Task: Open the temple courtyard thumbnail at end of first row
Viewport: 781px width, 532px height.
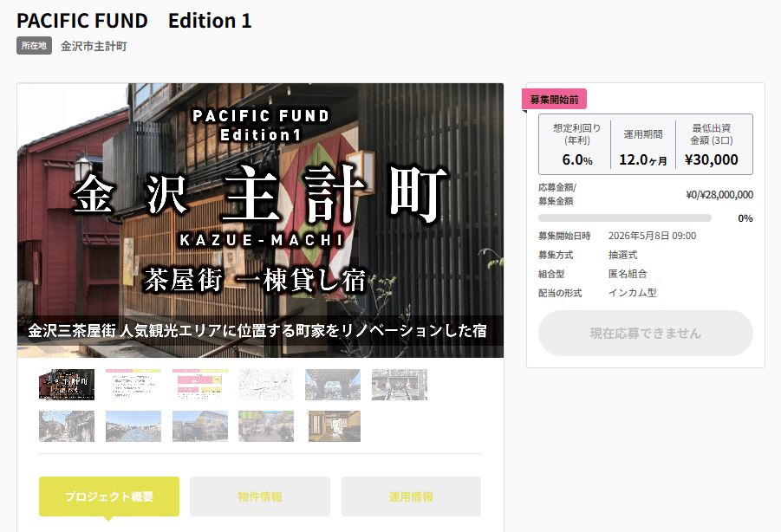Action: click(x=400, y=385)
